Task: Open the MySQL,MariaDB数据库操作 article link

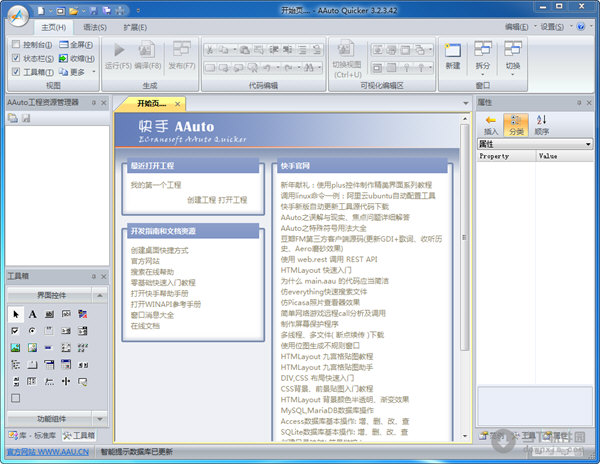Action: 327,410
